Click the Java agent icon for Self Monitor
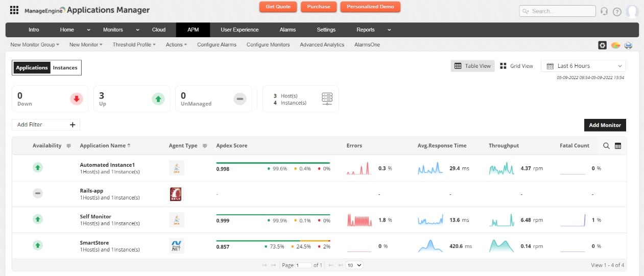Image resolution: width=644 pixels, height=276 pixels. tap(176, 220)
